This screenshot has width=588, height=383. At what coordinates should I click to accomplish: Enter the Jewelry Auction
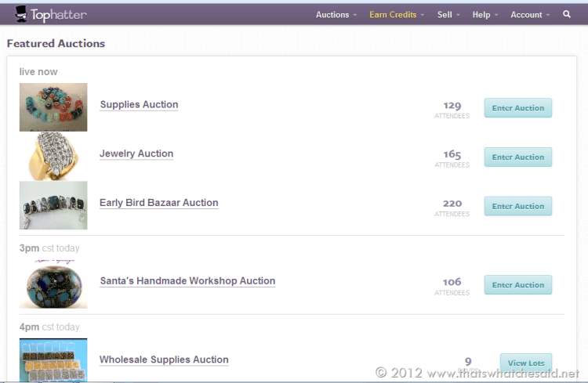pos(517,157)
